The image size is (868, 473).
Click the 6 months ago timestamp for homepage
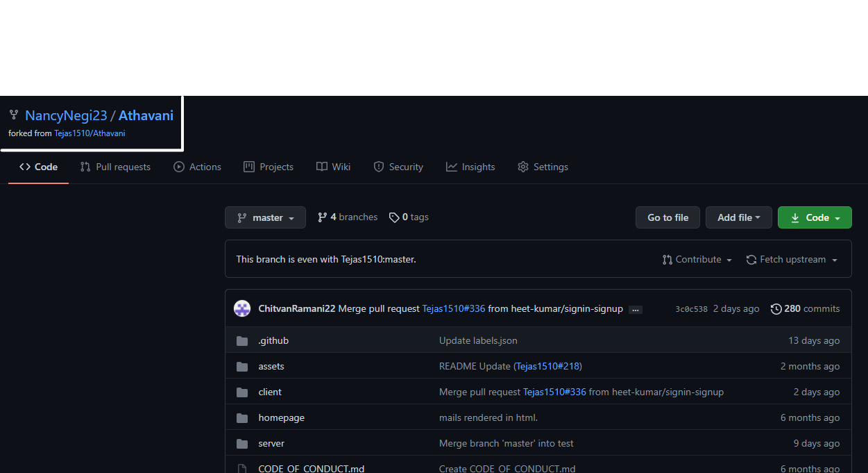810,417
